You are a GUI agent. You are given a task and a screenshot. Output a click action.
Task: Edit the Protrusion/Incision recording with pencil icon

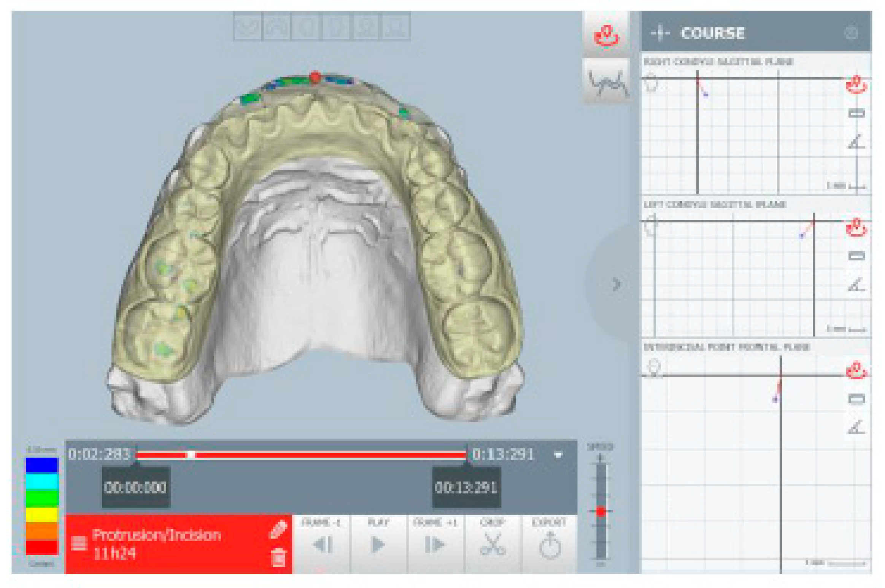(278, 530)
